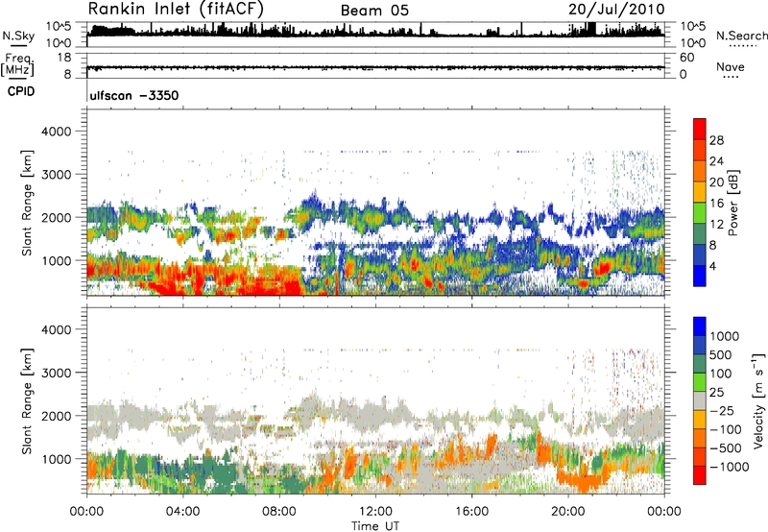The image size is (768, 532).
Task: Click the "-500" label on Velocity colorbar
Action: tap(726, 447)
